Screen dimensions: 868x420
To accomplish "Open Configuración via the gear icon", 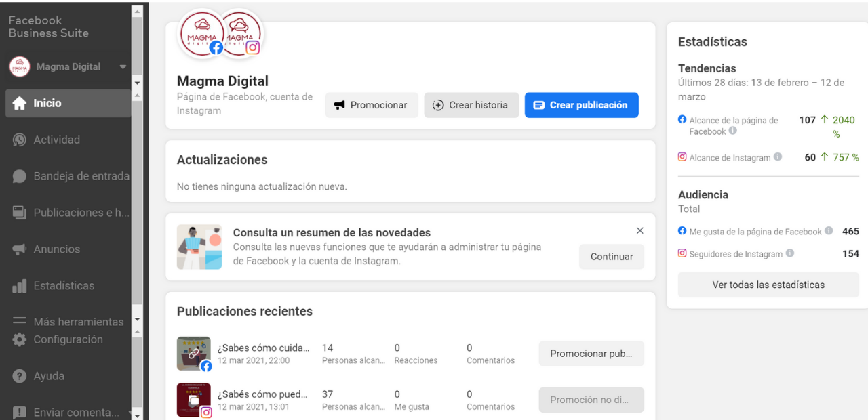I will (x=20, y=339).
